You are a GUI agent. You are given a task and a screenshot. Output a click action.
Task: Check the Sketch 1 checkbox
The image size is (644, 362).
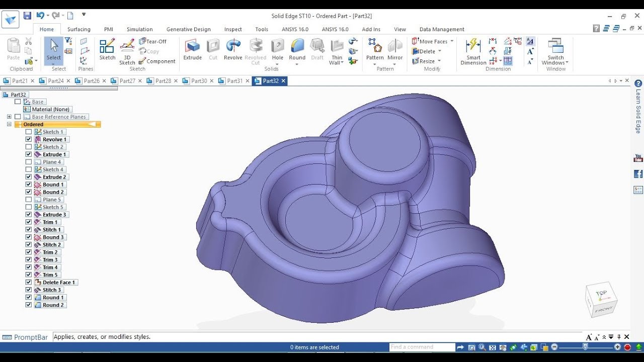[x=29, y=132]
